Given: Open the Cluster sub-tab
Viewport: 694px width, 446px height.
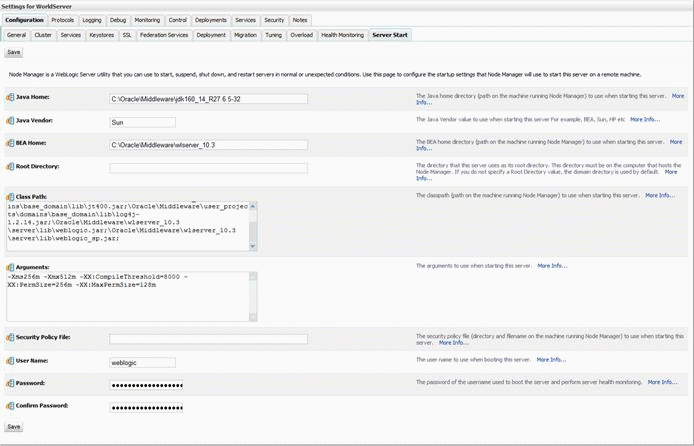Looking at the screenshot, I should coord(43,35).
